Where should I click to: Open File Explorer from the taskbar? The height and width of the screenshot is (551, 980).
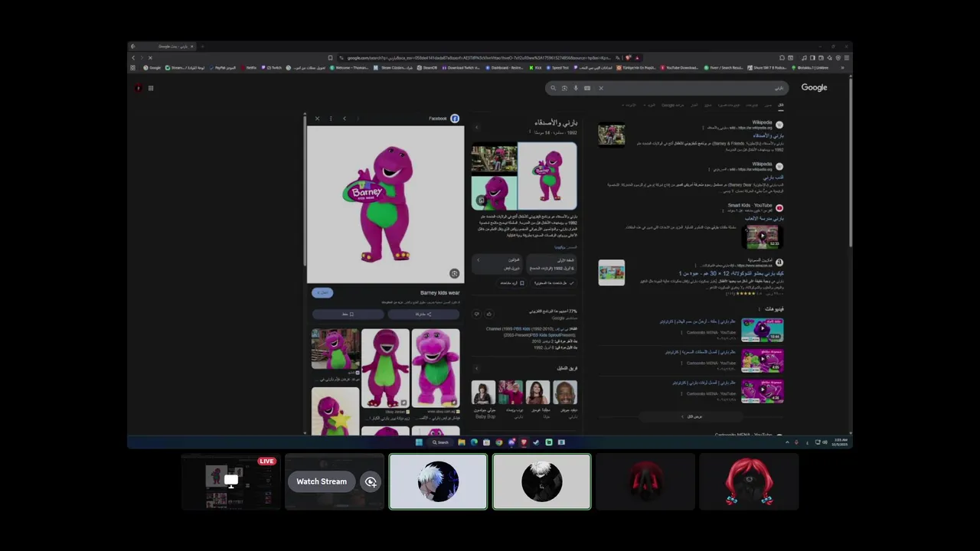pos(462,442)
